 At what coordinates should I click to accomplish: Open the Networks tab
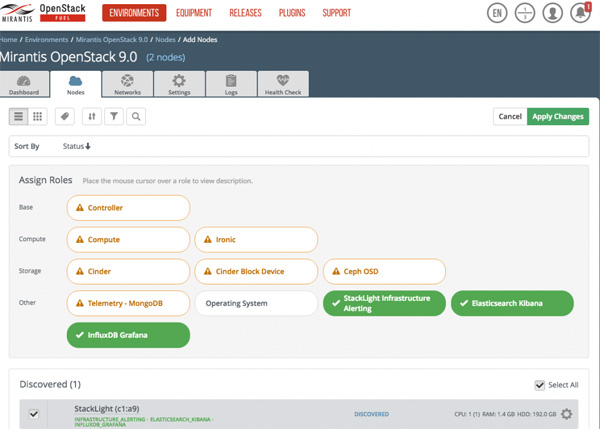[x=127, y=84]
